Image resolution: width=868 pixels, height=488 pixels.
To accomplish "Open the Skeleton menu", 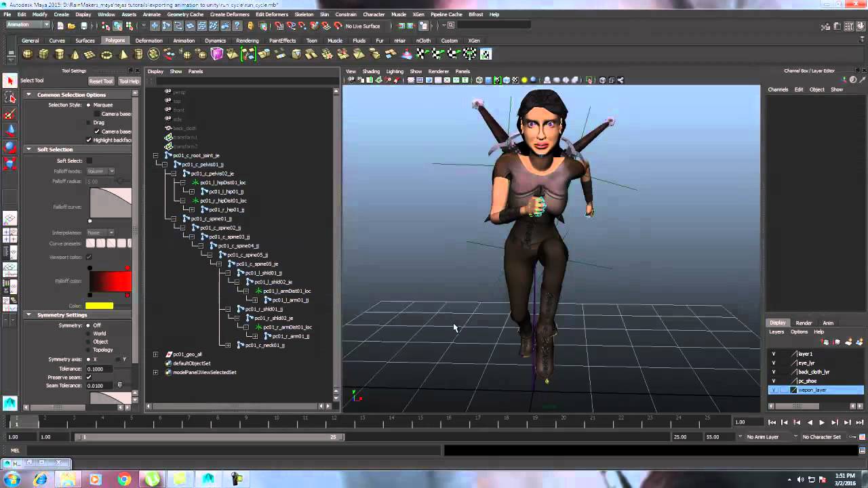I will [x=304, y=14].
